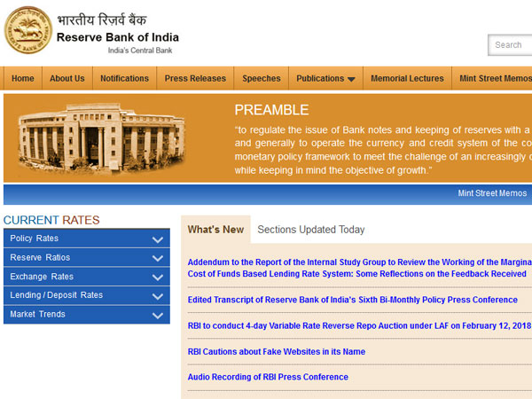The width and height of the screenshot is (532, 399).
Task: Open the Press Releases page
Action: 195,79
